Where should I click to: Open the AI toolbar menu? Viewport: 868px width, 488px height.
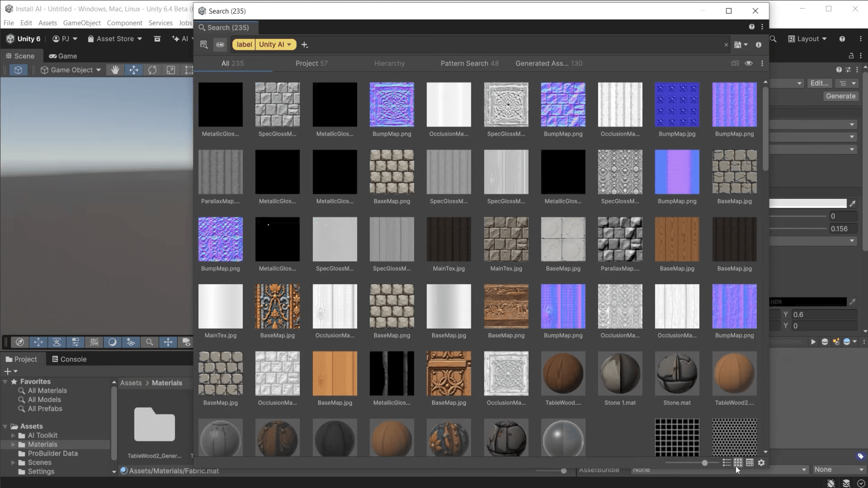click(182, 39)
